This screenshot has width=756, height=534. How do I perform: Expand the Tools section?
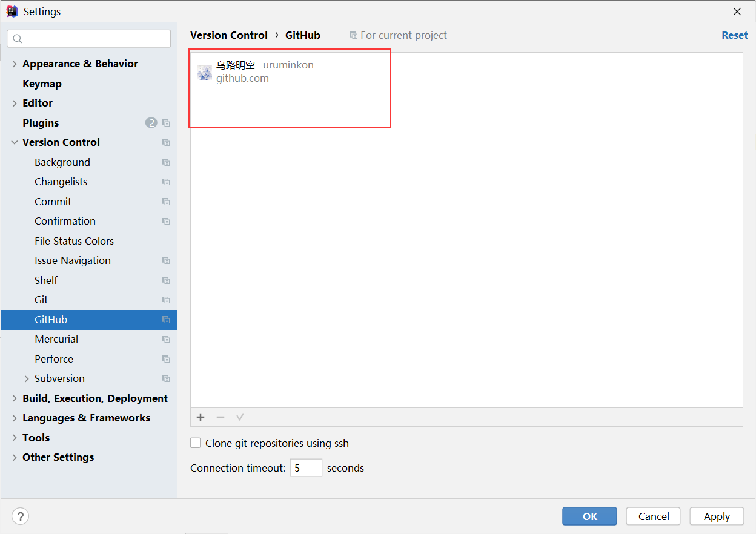pos(15,438)
